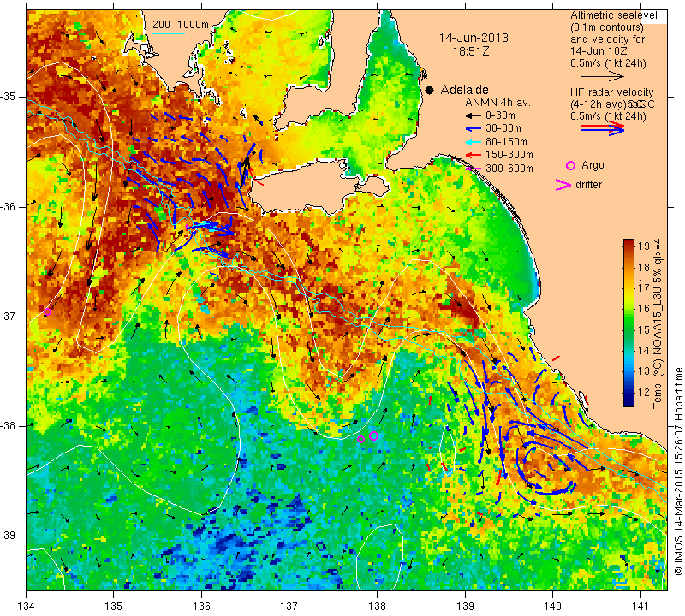Click the magenta drifter chevron legend symbol
Viewport: 685px width, 616px height.
tap(563, 185)
